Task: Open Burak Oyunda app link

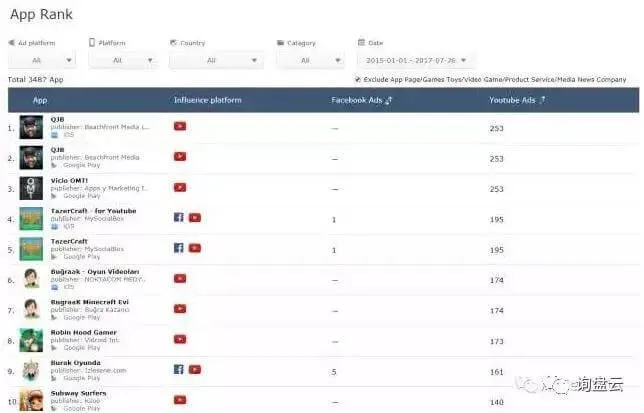Action: (75, 363)
